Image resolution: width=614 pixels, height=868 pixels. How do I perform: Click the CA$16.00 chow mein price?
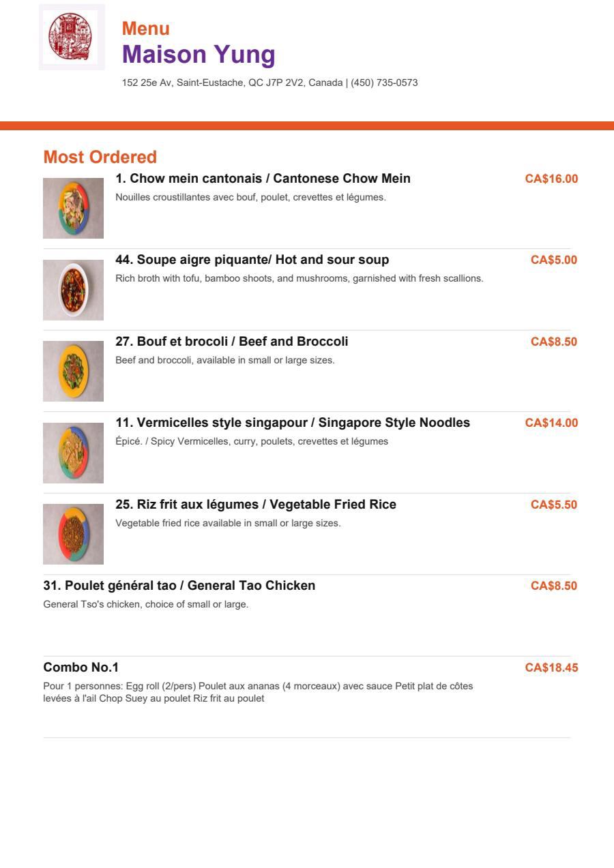(x=551, y=179)
